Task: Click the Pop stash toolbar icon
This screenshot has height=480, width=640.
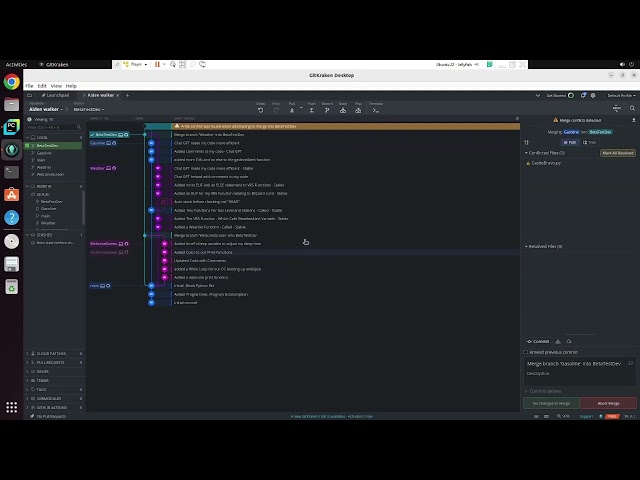Action: click(358, 110)
